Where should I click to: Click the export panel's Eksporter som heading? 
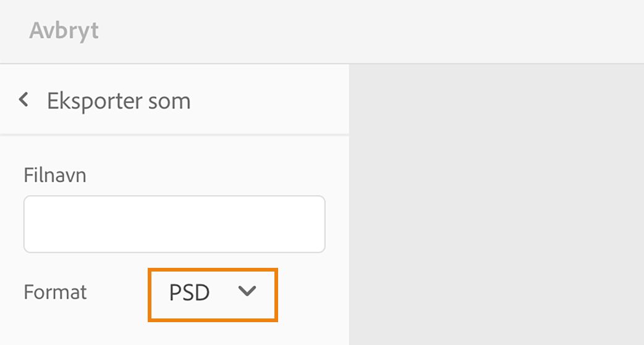pos(119,101)
